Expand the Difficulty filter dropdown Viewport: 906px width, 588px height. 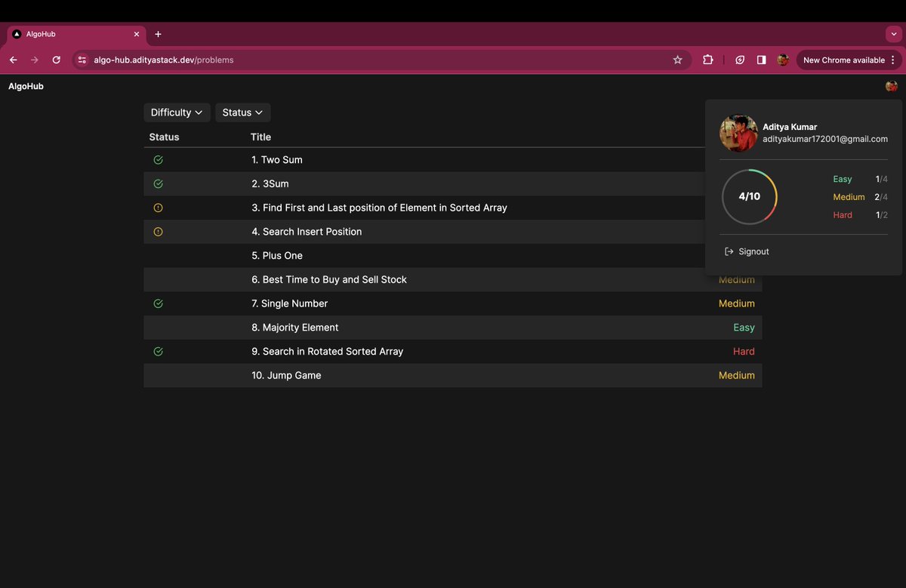(x=177, y=112)
